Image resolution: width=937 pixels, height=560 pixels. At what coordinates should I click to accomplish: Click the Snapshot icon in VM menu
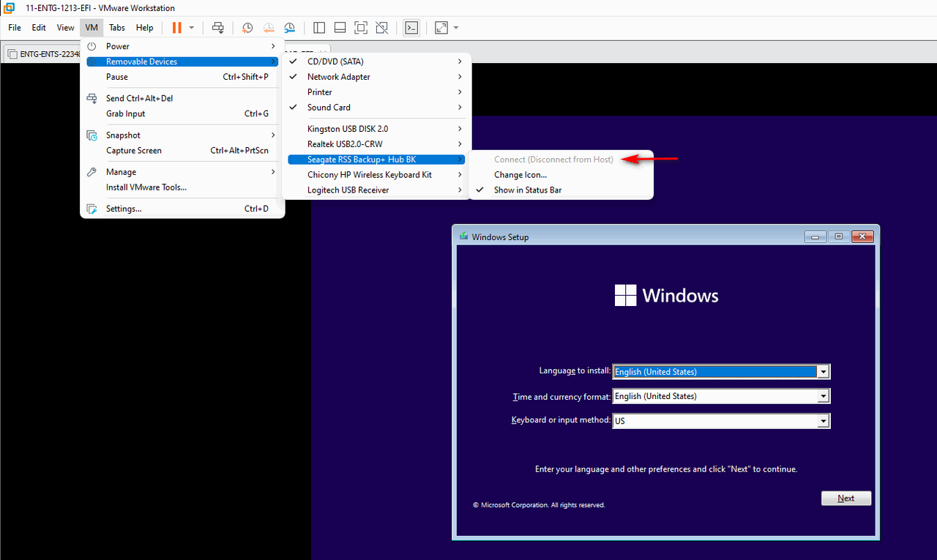pyautogui.click(x=92, y=135)
